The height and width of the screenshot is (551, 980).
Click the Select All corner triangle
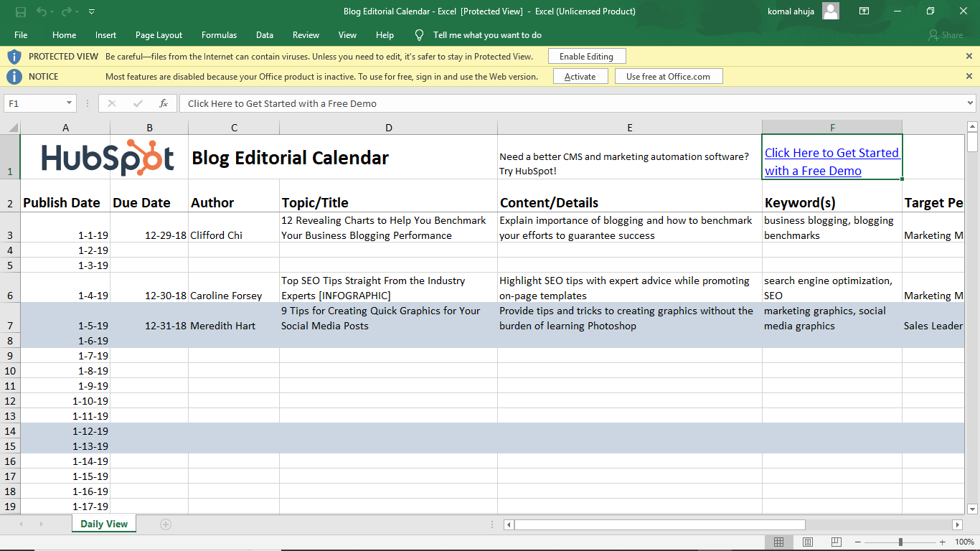[13, 127]
